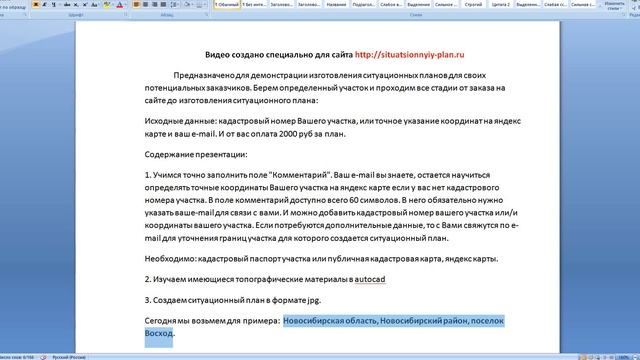The height and width of the screenshot is (360, 640).
Task: Apply Strikethrough formatting
Action: (67, 4)
